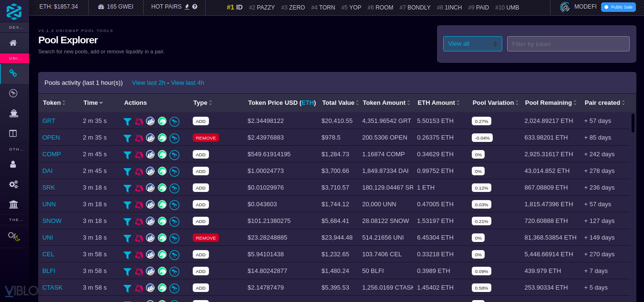Click the Hot Pairs question mark help icon
This screenshot has width=644, height=302.
(195, 7)
